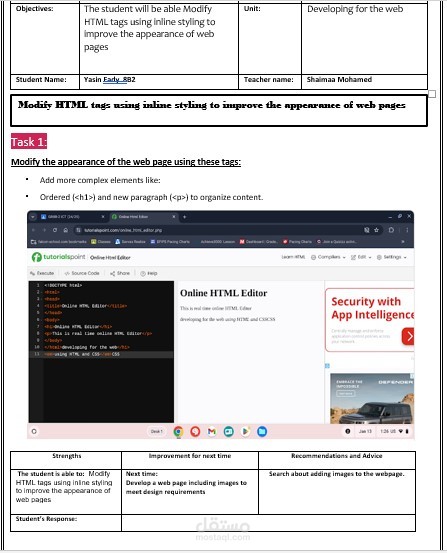Image resolution: width=447 pixels, height=553 pixels.
Task: Open Google Chrome from the shelf
Action: point(179,431)
